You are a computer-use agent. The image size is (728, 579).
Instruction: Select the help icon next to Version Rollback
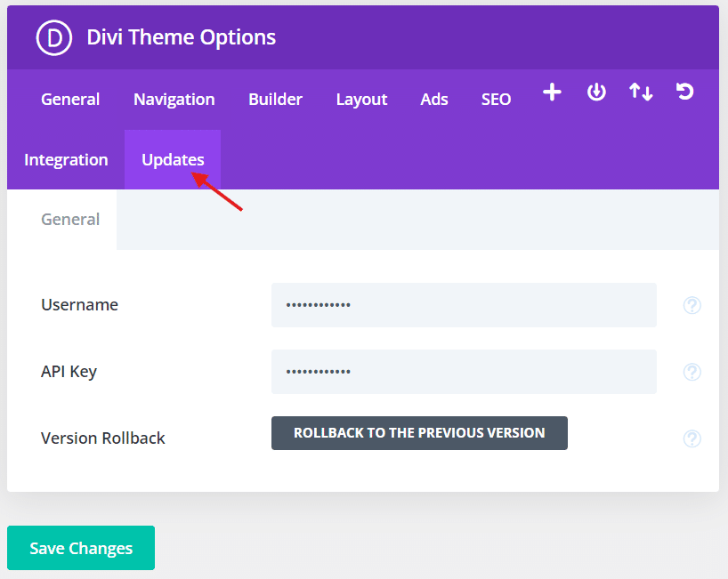click(692, 438)
